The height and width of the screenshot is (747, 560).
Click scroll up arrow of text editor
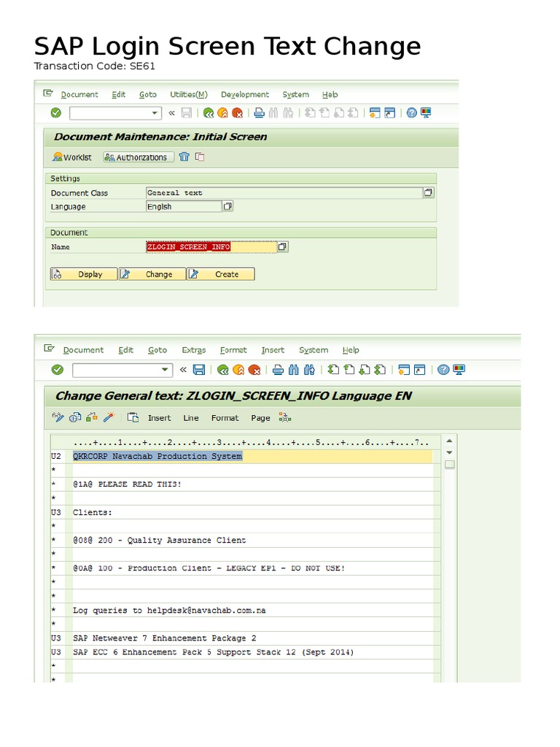point(449,441)
